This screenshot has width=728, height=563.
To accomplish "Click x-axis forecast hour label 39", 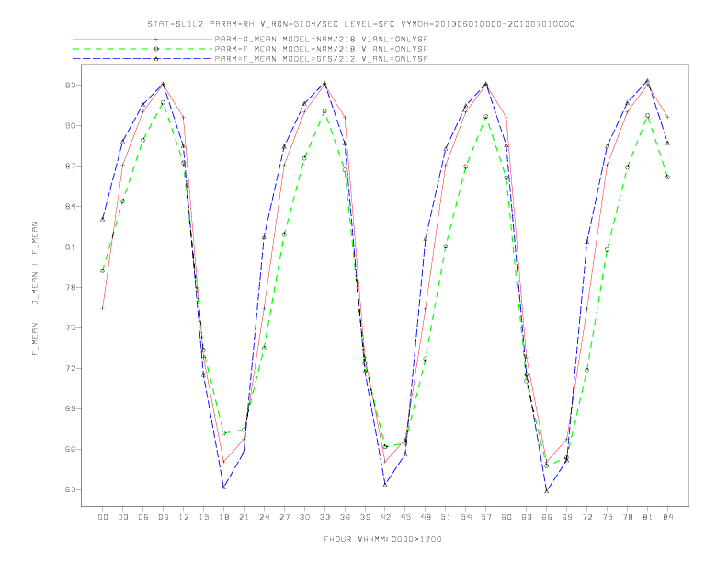I will pos(365,517).
